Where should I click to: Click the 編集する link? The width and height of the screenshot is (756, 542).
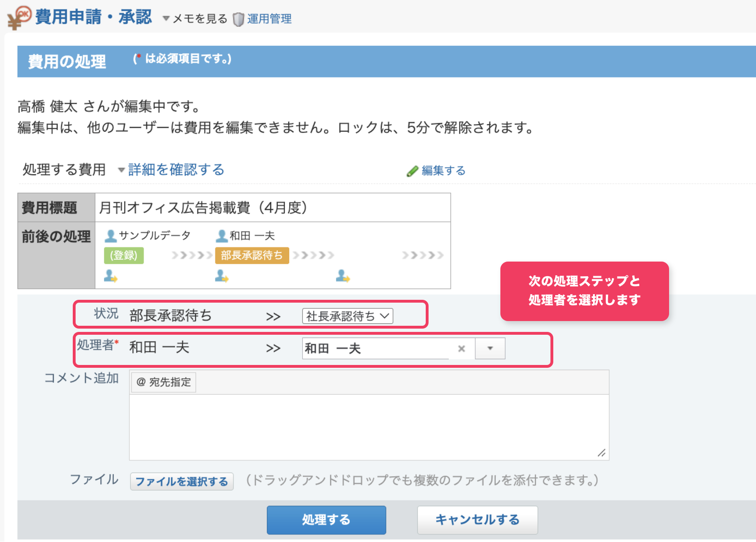(443, 171)
